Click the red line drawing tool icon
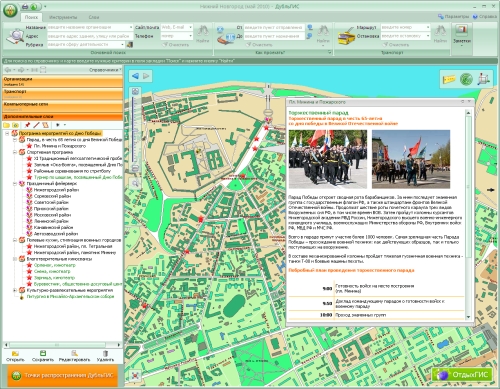Image resolution: width=500 pixels, height=389 pixels. pyautogui.click(x=36, y=125)
